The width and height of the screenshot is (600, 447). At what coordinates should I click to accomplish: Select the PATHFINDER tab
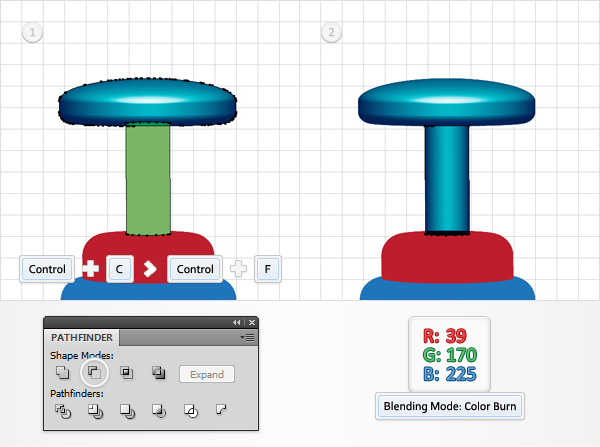coord(82,338)
